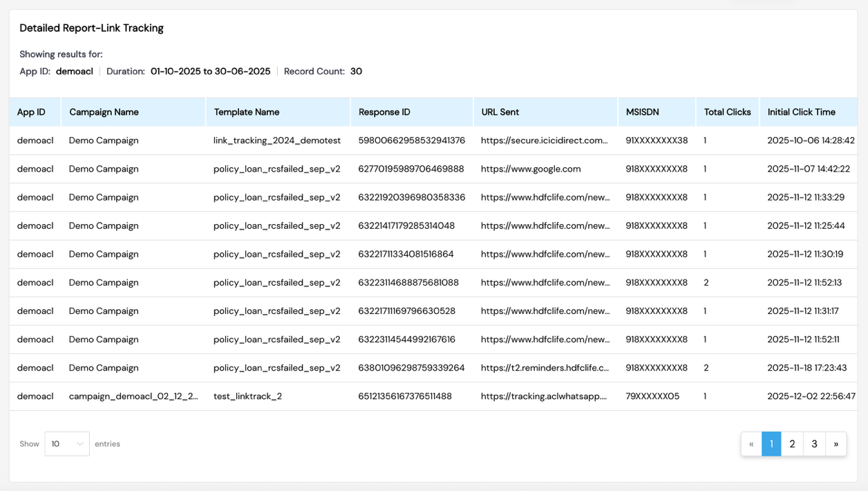Click the Template Name column header
Screen dimensions: 868x491
[x=278, y=112]
